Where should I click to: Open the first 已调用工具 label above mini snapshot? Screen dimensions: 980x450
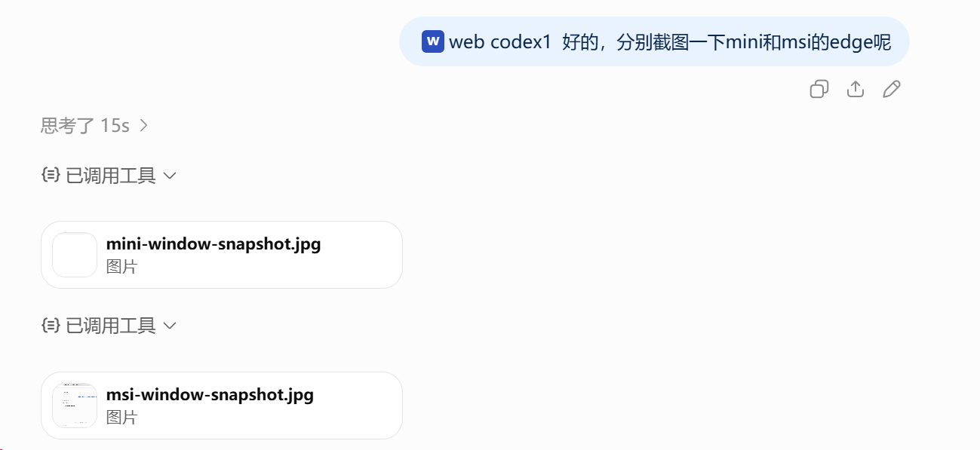pyautogui.click(x=111, y=176)
